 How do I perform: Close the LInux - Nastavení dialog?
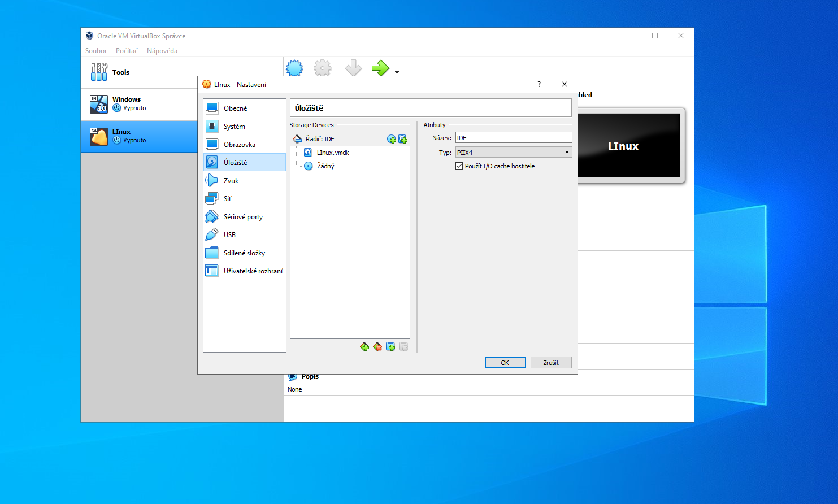[x=565, y=84]
